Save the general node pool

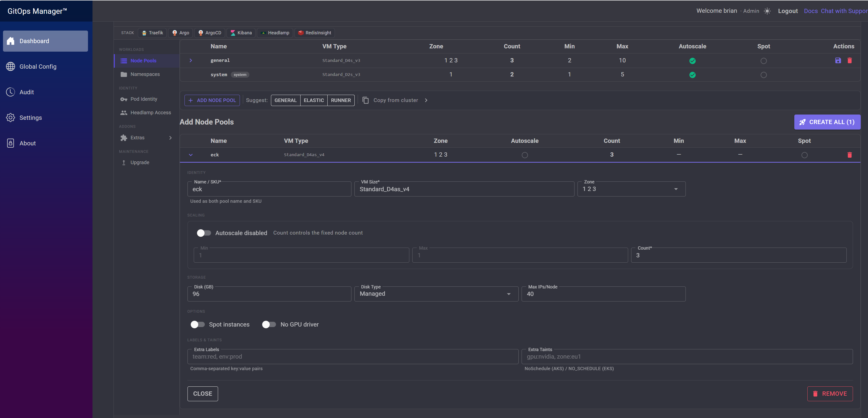pyautogui.click(x=838, y=60)
